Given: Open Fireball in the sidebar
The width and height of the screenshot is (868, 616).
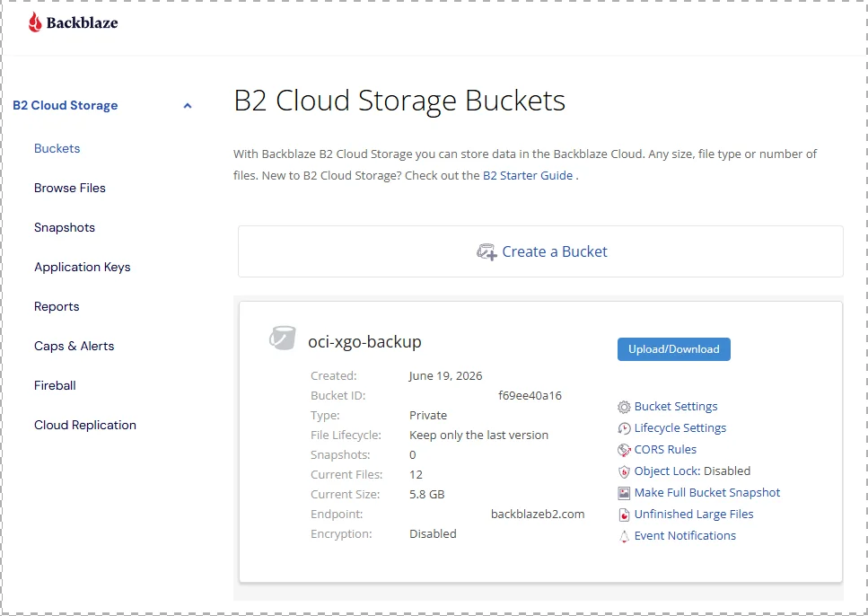Looking at the screenshot, I should (55, 385).
